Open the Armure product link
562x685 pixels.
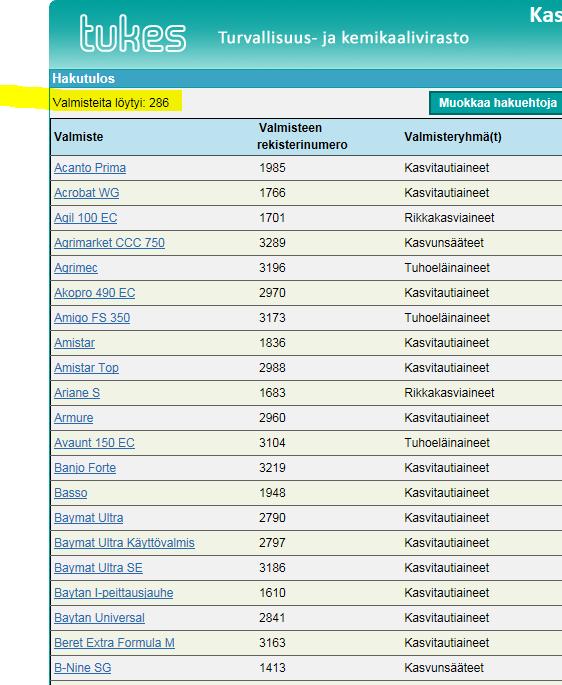[x=73, y=418]
